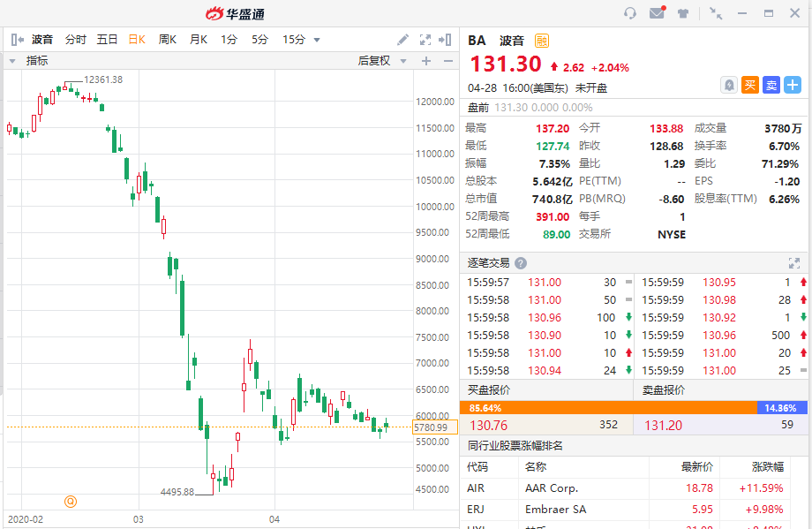Open the 15分 interval dropdown arrow
This screenshot has width=812, height=529.
317,40
